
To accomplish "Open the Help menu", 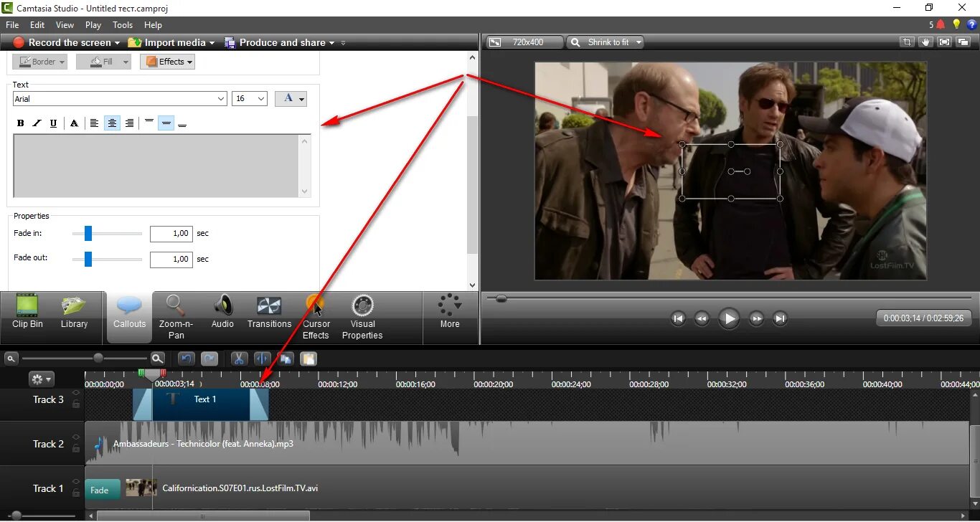I will pos(153,24).
